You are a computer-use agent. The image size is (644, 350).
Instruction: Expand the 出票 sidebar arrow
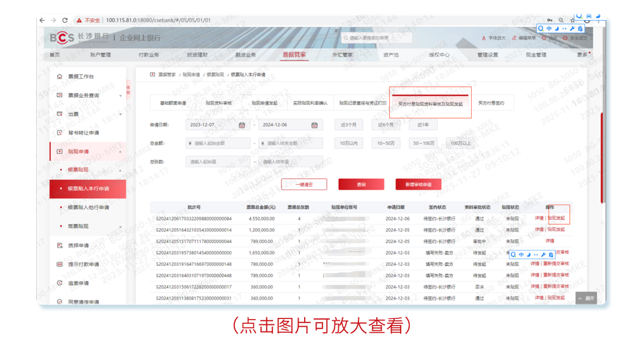[120, 114]
